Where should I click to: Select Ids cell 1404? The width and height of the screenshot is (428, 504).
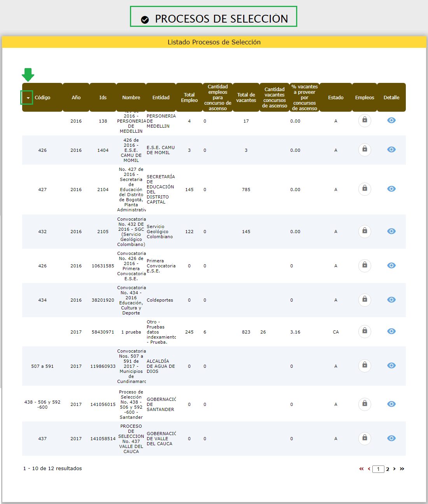coord(103,150)
